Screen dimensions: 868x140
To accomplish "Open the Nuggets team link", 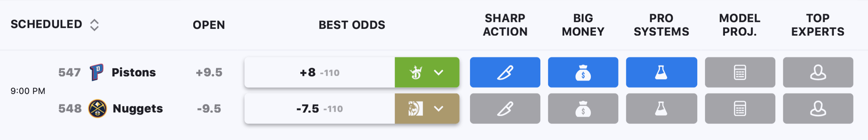I will point(138,109).
